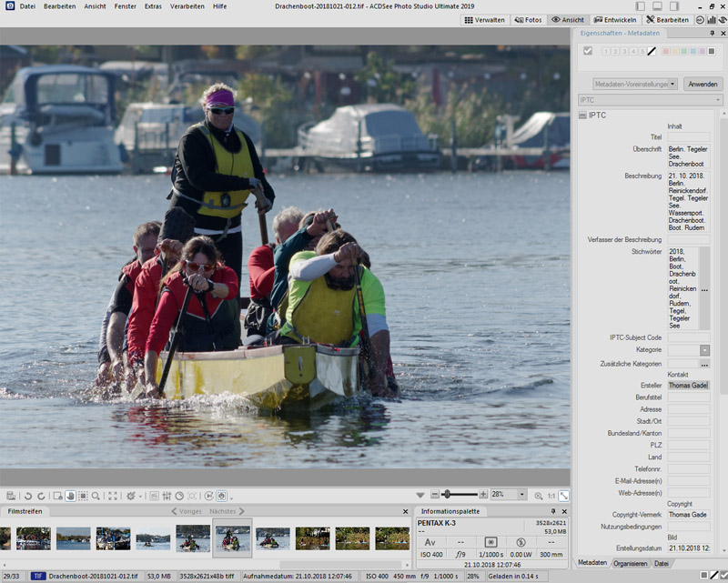This screenshot has width=728, height=583.
Task: Select the hand scroll tool
Action: [69, 496]
